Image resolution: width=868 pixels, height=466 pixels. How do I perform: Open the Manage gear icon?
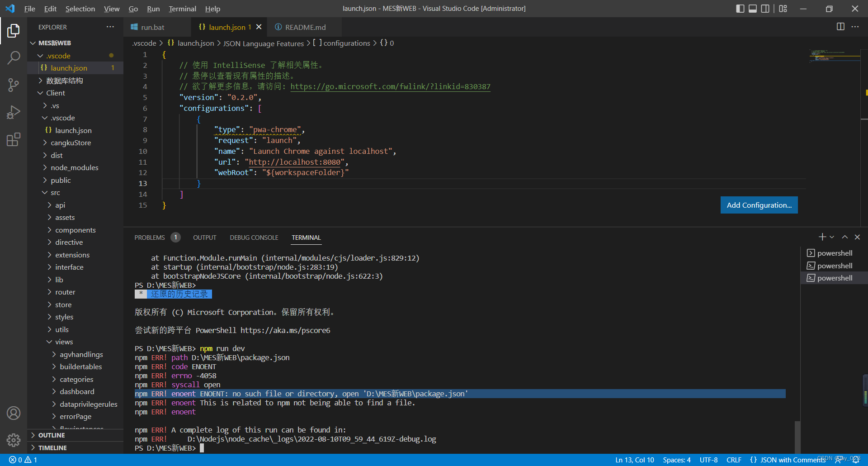click(x=14, y=440)
